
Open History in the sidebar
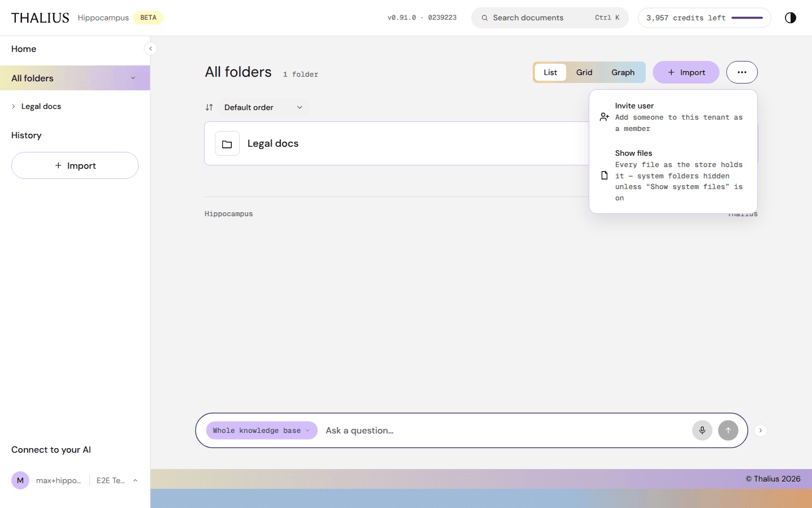pyautogui.click(x=27, y=135)
